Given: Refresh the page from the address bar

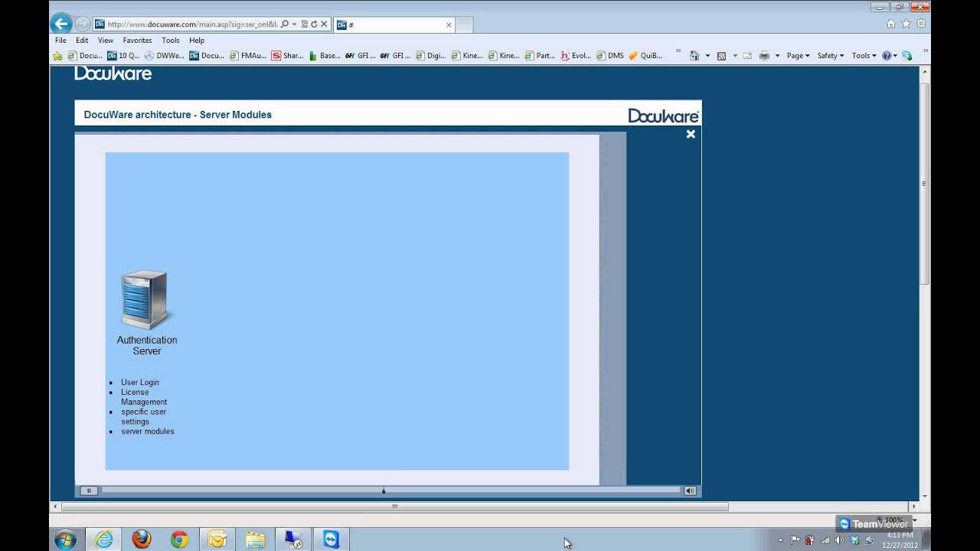Looking at the screenshot, I should tap(314, 24).
